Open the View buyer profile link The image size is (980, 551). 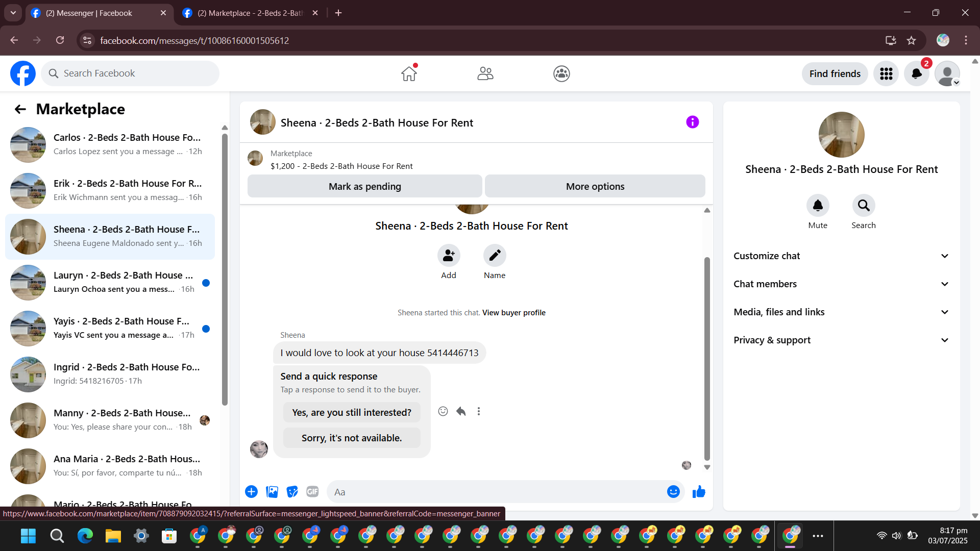pyautogui.click(x=513, y=313)
